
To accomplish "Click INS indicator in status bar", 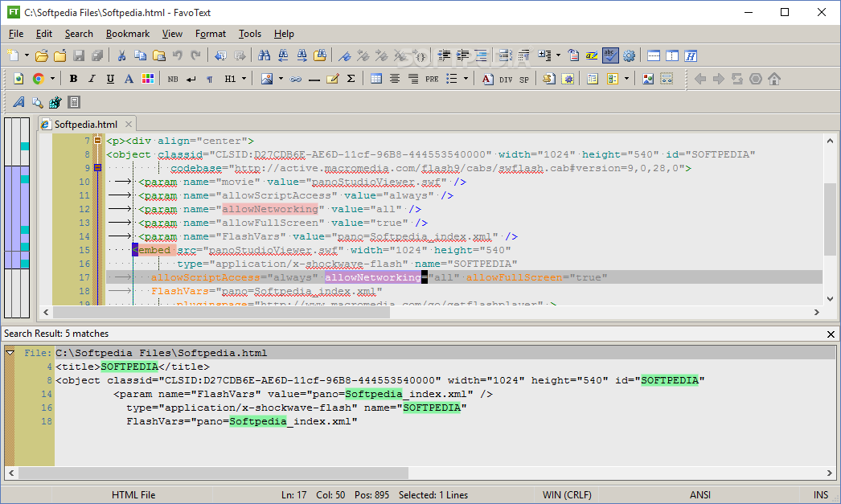I will [x=821, y=495].
